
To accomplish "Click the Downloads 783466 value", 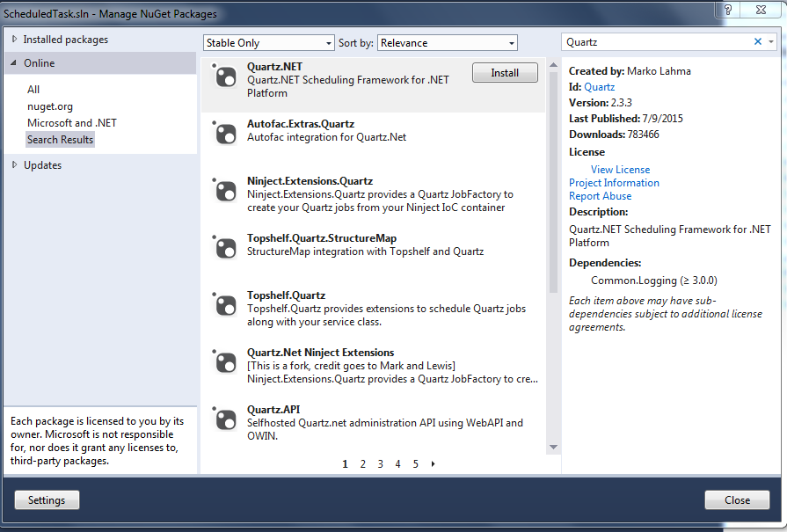I will point(644,135).
